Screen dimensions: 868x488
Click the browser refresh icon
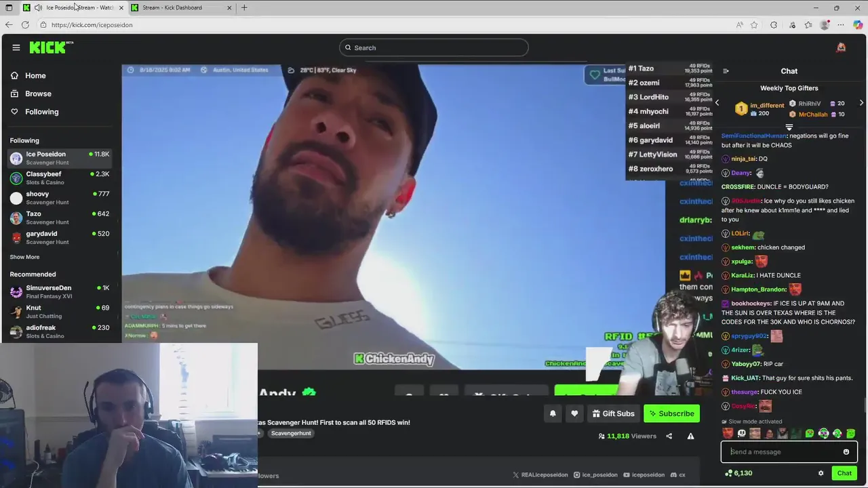25,24
